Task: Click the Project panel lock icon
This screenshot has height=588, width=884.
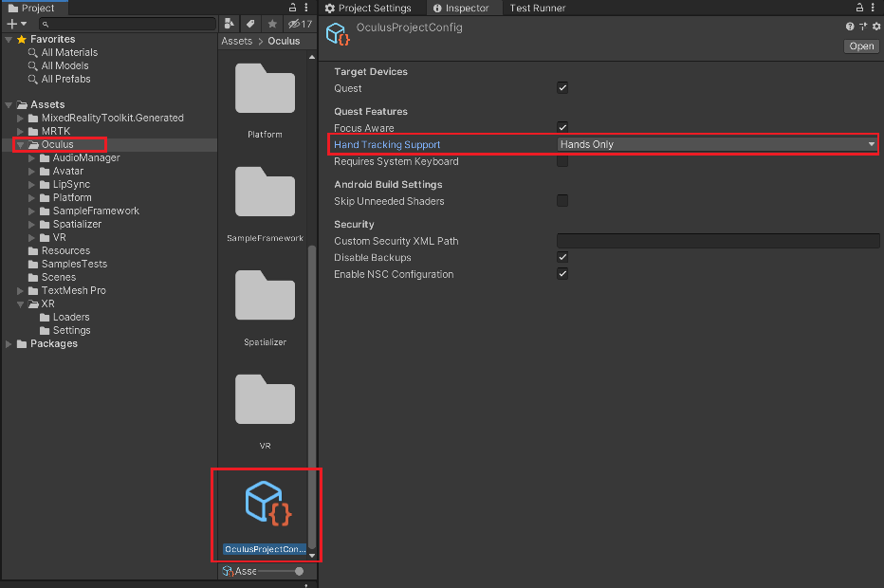Action: pos(292,8)
